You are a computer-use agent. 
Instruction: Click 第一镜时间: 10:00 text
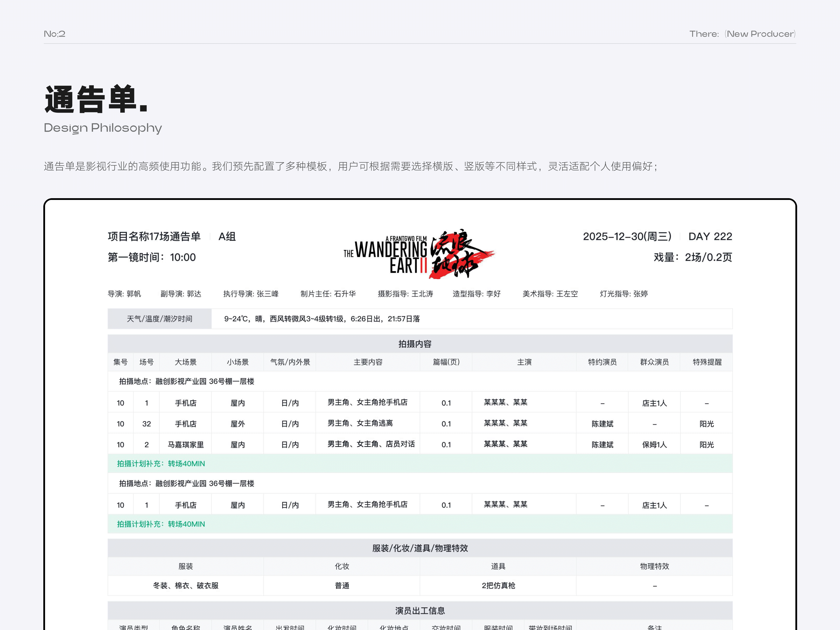tap(152, 257)
